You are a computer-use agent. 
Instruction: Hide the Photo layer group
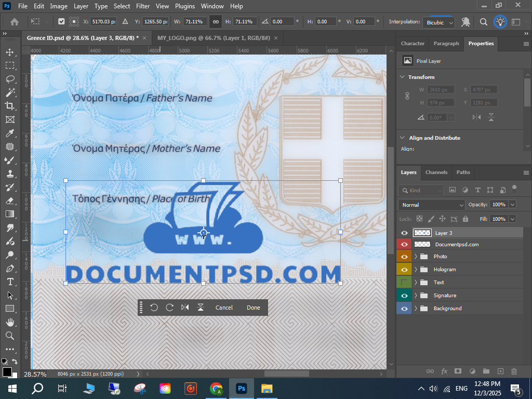point(404,257)
